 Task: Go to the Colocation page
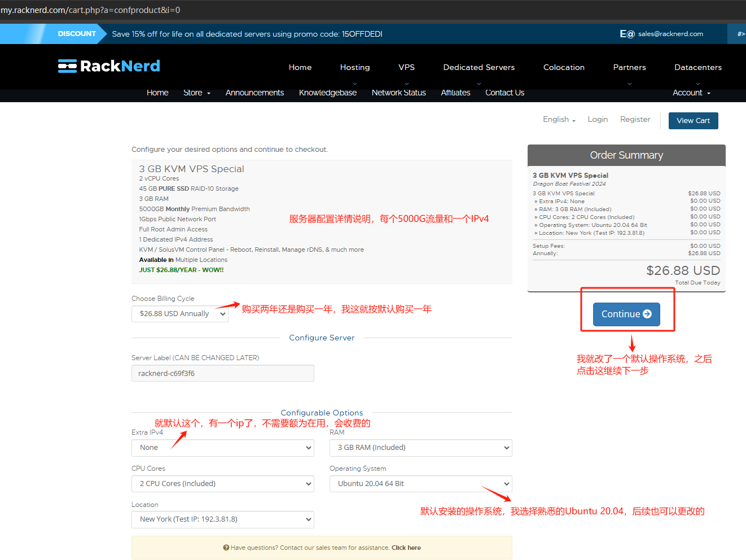coord(564,67)
